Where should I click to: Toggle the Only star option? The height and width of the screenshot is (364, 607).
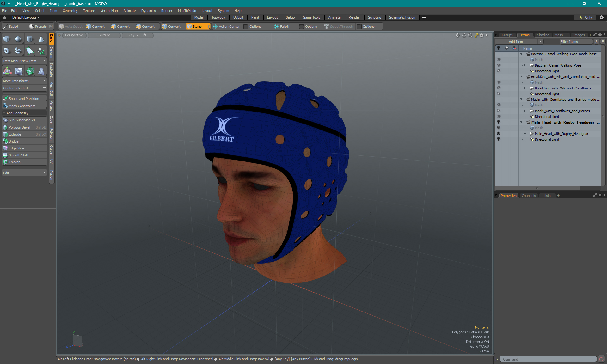[x=585, y=17]
